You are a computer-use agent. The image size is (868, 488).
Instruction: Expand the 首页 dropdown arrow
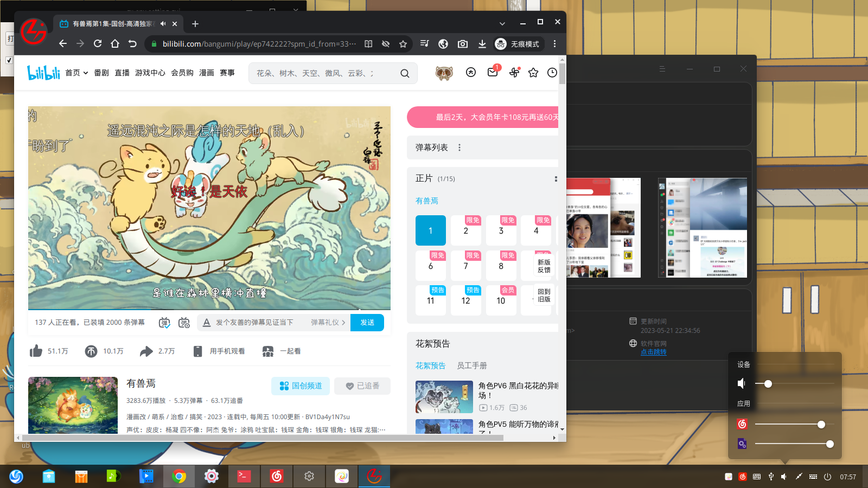click(86, 73)
